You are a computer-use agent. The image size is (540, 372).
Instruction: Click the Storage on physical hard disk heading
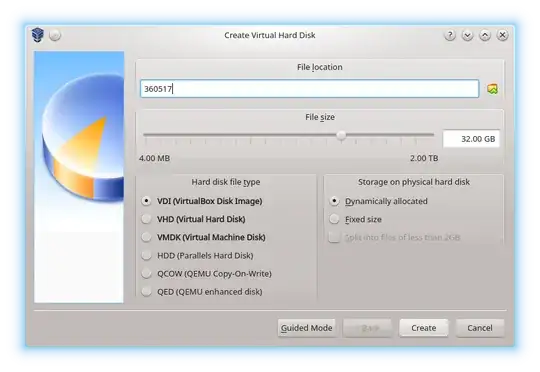click(414, 182)
